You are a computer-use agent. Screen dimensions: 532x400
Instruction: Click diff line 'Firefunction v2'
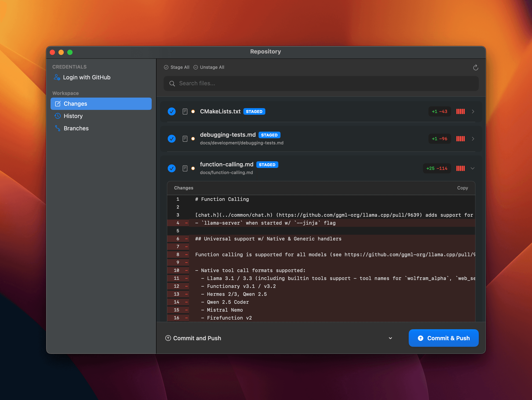[x=226, y=318]
